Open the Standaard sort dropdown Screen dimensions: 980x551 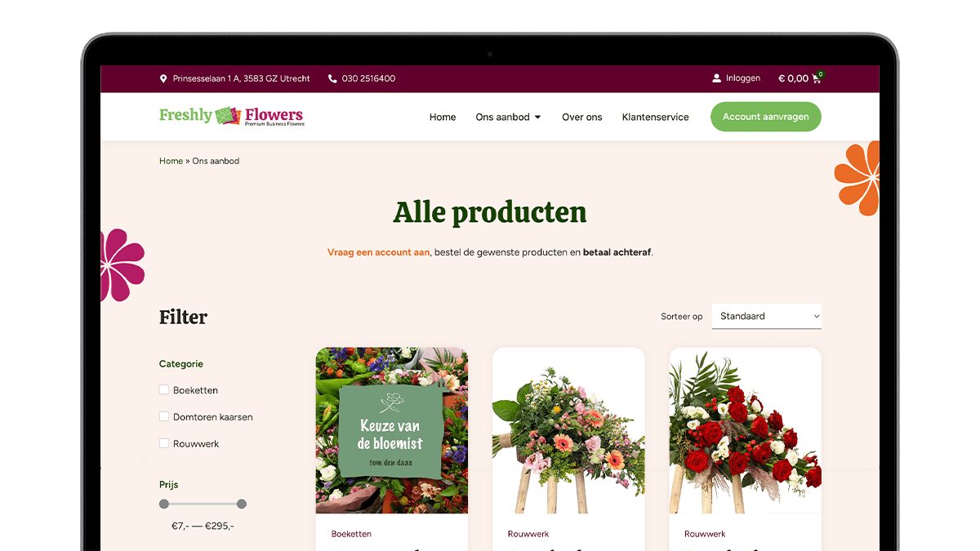pos(766,316)
